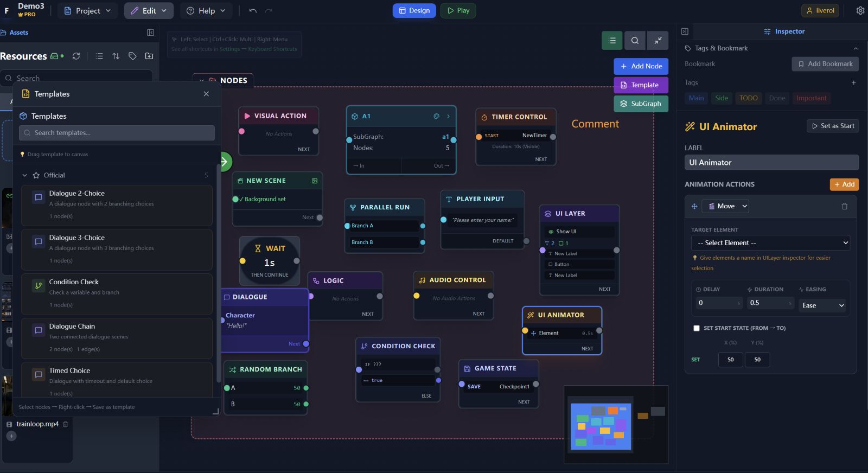Click the SubGraph button

pyautogui.click(x=641, y=104)
